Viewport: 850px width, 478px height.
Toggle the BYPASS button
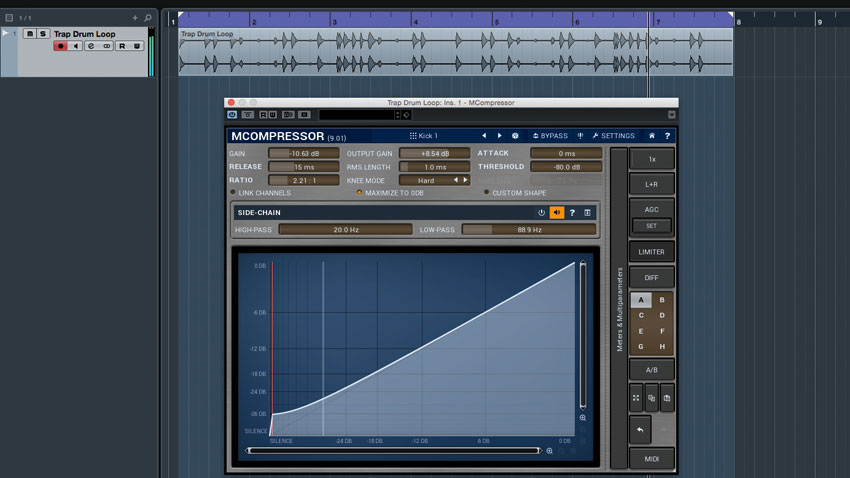click(550, 136)
